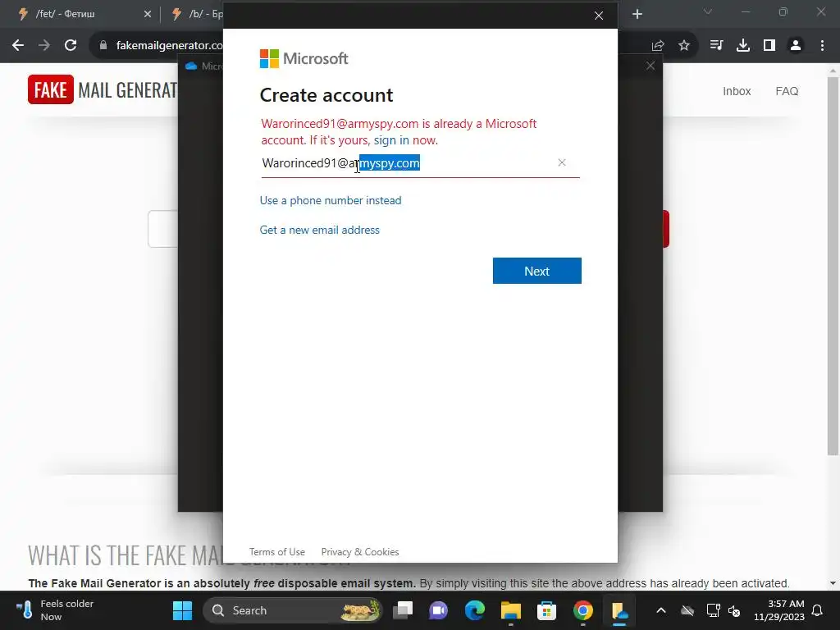Screen dimensions: 840x630
Task: Select the Chrome address bar URL
Action: pyautogui.click(x=169, y=46)
